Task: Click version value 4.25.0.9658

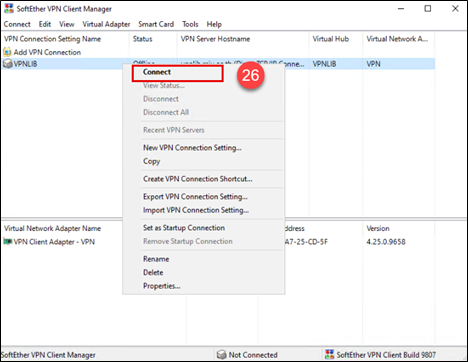Action: (x=386, y=242)
